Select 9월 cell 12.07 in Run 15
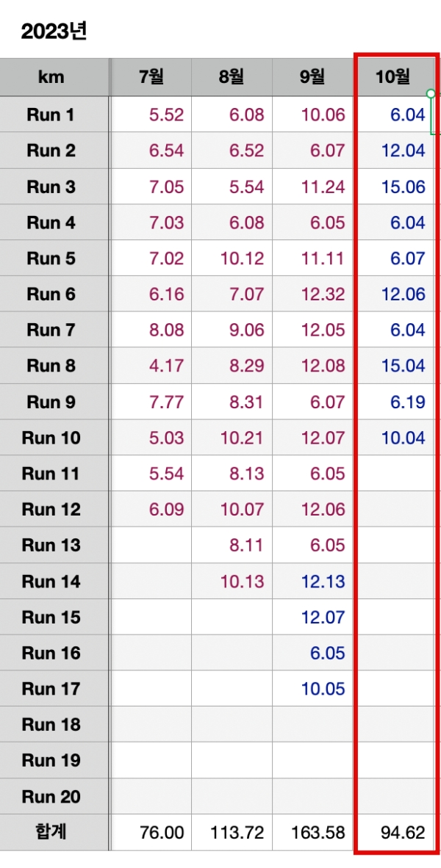This screenshot has height=868, width=441. [312, 617]
